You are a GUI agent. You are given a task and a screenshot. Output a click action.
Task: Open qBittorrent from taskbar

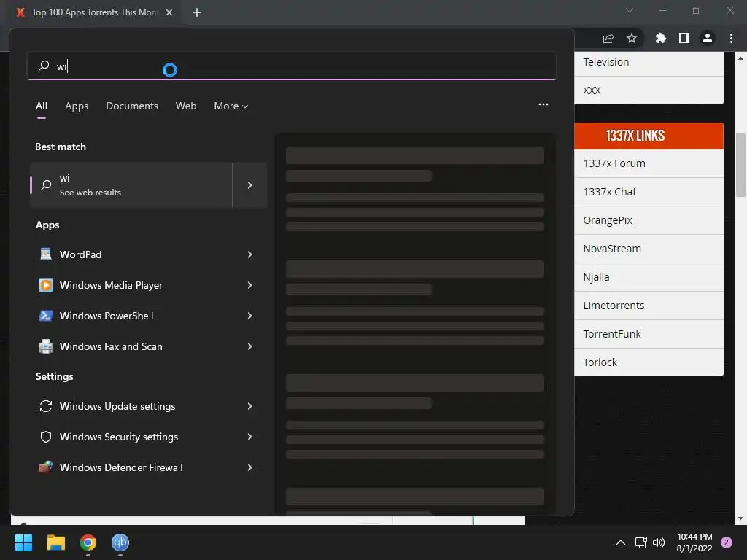tap(120, 542)
